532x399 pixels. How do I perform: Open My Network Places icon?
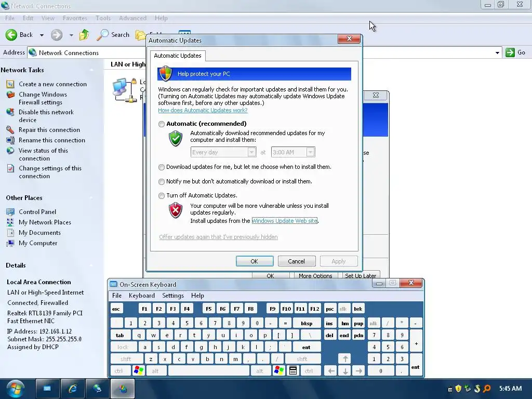(10, 222)
